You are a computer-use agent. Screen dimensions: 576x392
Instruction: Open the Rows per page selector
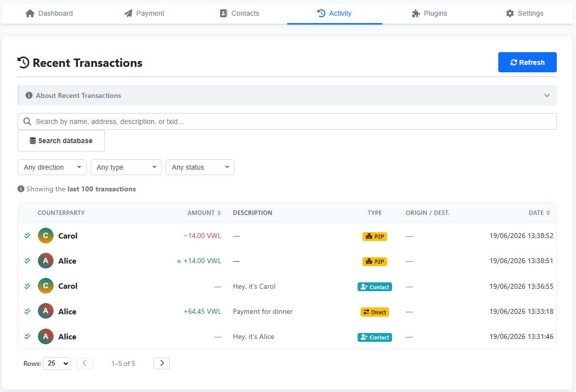57,363
